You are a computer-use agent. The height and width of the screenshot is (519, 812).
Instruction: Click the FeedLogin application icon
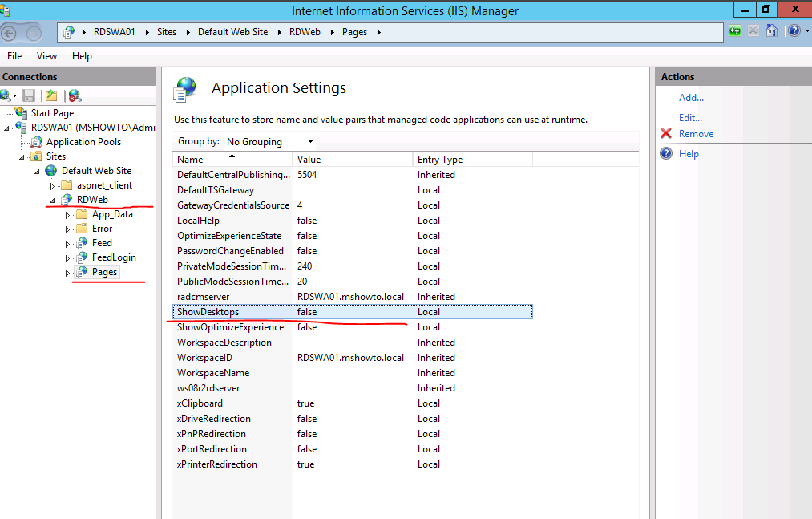tap(82, 257)
